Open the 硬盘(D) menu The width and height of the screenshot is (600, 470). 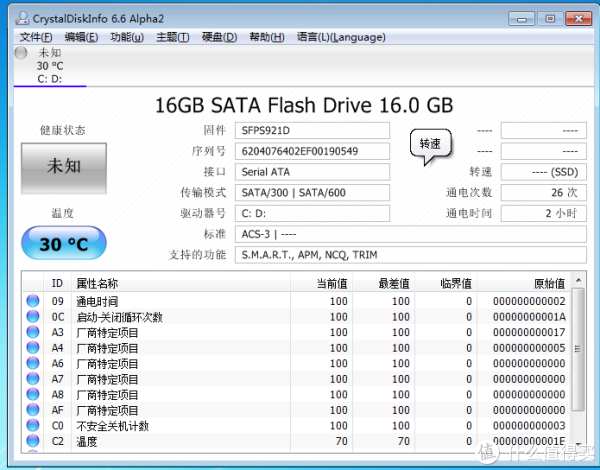[219, 37]
